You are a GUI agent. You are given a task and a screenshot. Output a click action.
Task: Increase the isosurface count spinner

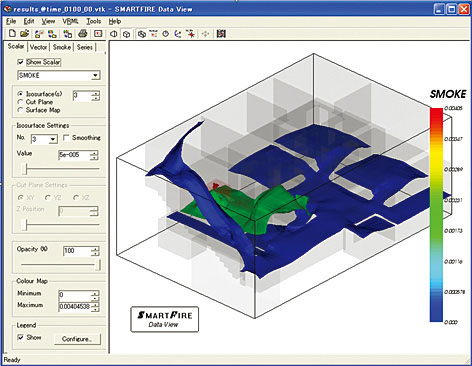pos(96,93)
